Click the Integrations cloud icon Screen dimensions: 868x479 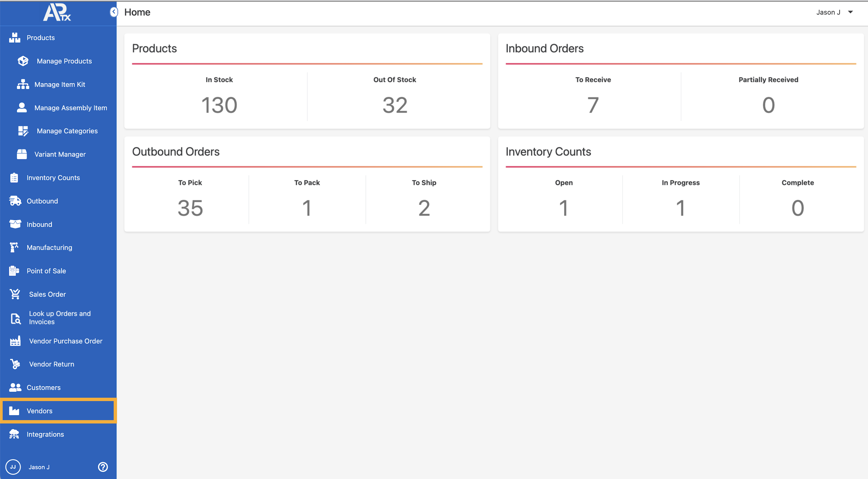(x=14, y=434)
